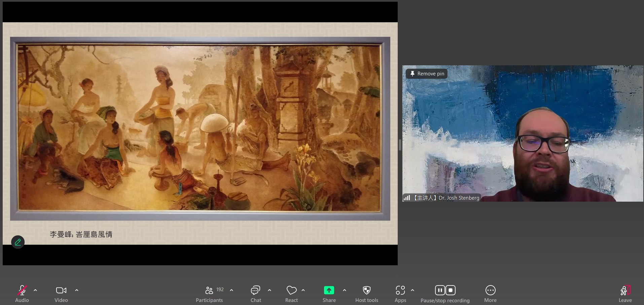Image resolution: width=644 pixels, height=305 pixels.
Task: Click Remove pin on speaker video
Action: pyautogui.click(x=427, y=74)
